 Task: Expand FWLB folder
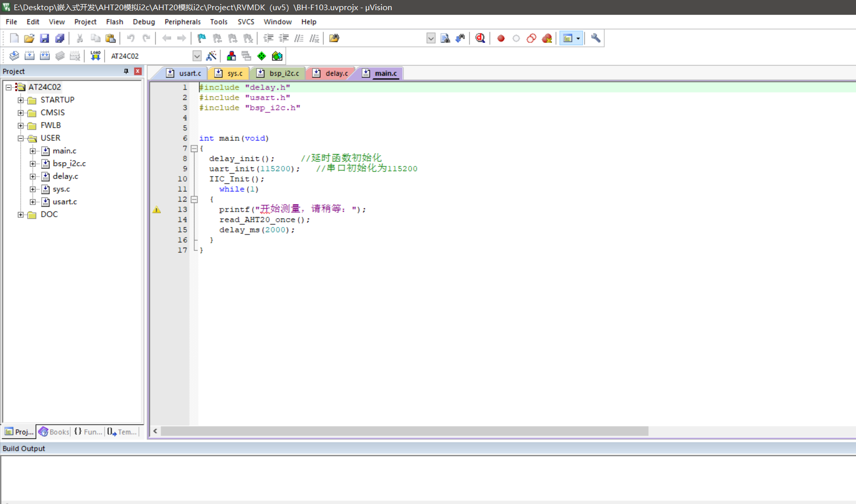pos(21,126)
